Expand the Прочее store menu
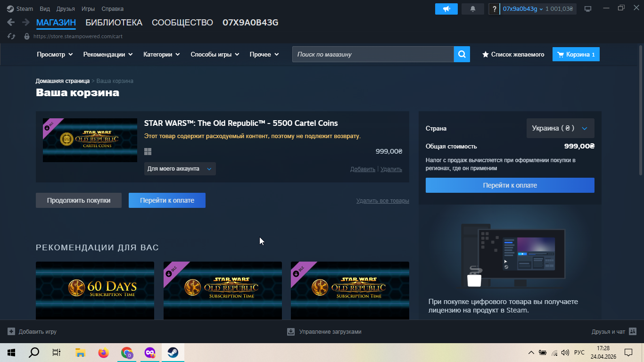 tap(264, 54)
